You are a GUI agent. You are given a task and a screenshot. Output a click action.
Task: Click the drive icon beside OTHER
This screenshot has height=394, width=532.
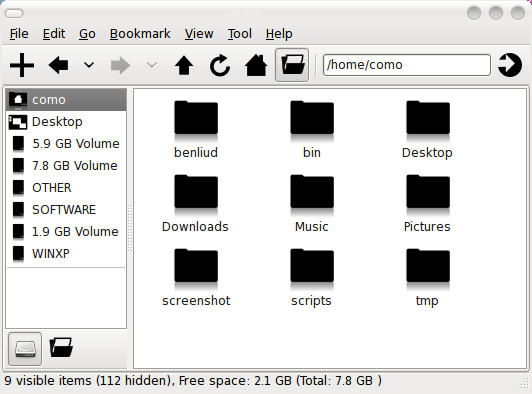tap(18, 188)
